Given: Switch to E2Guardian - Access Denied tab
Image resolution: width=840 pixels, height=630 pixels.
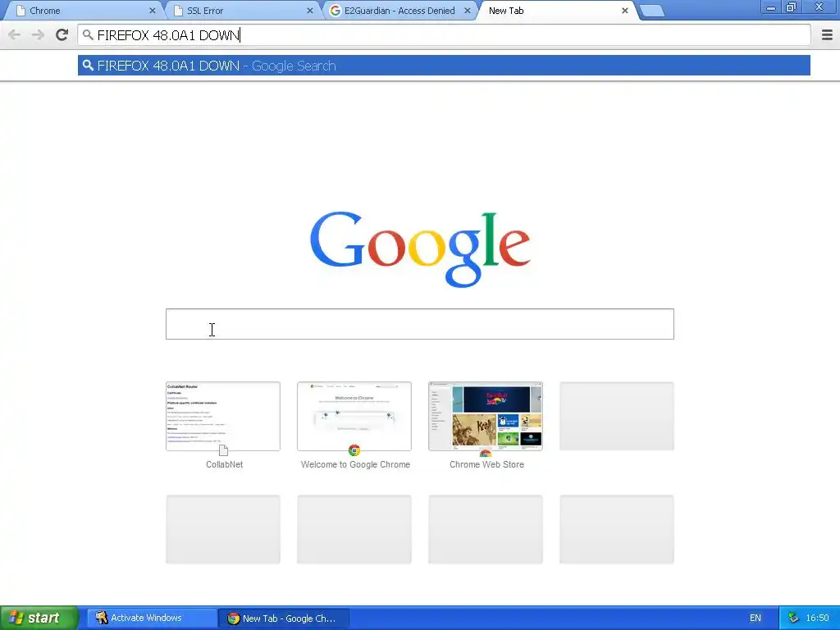Looking at the screenshot, I should [399, 11].
